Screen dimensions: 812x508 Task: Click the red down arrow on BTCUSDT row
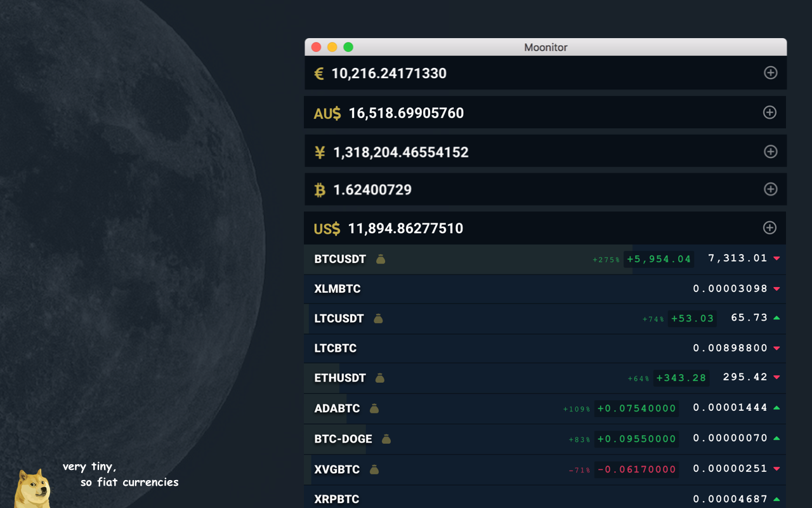776,258
